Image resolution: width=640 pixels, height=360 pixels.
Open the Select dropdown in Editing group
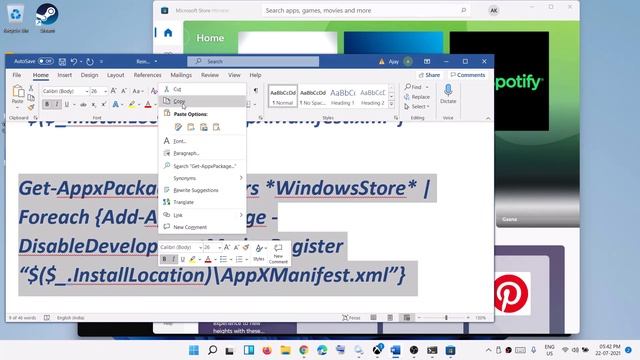[416, 107]
